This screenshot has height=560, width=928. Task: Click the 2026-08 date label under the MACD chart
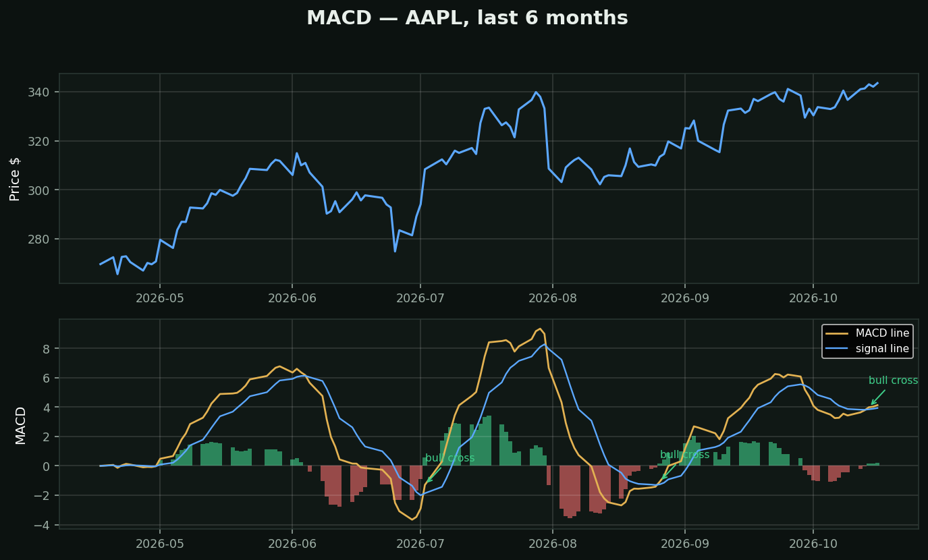[x=552, y=543]
